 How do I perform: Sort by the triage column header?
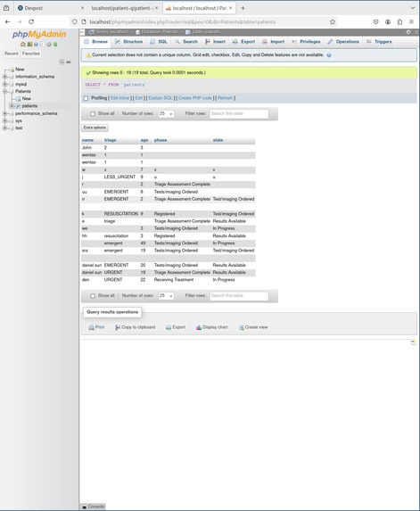click(111, 140)
